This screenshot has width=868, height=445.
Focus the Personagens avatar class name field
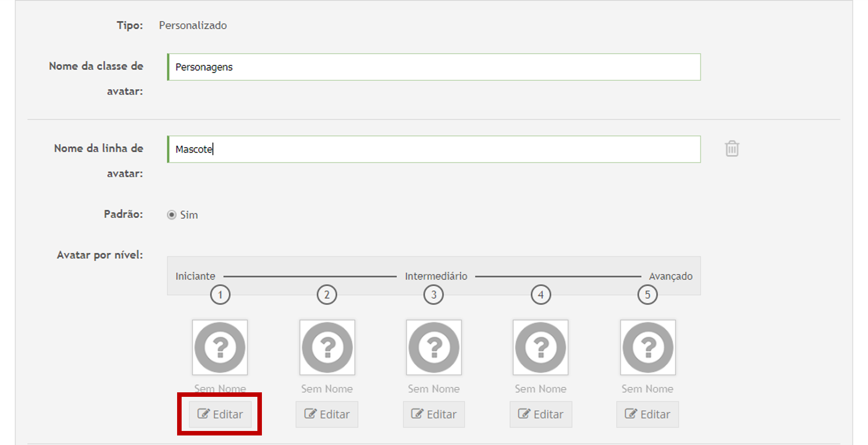(x=434, y=67)
